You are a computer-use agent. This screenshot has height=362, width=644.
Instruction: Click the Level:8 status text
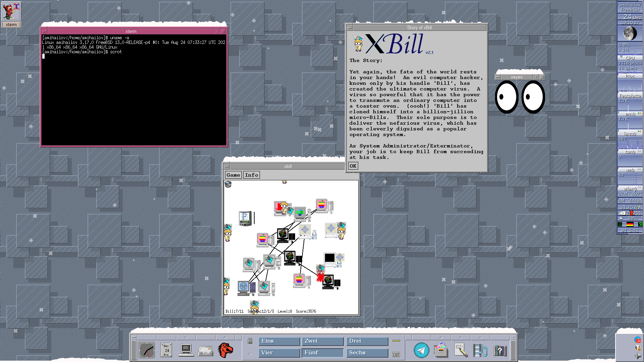point(284,311)
